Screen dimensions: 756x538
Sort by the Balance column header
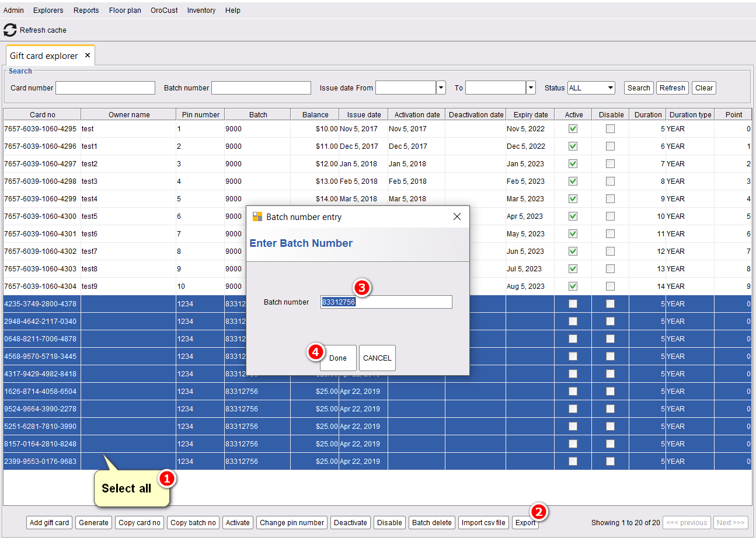(x=315, y=114)
